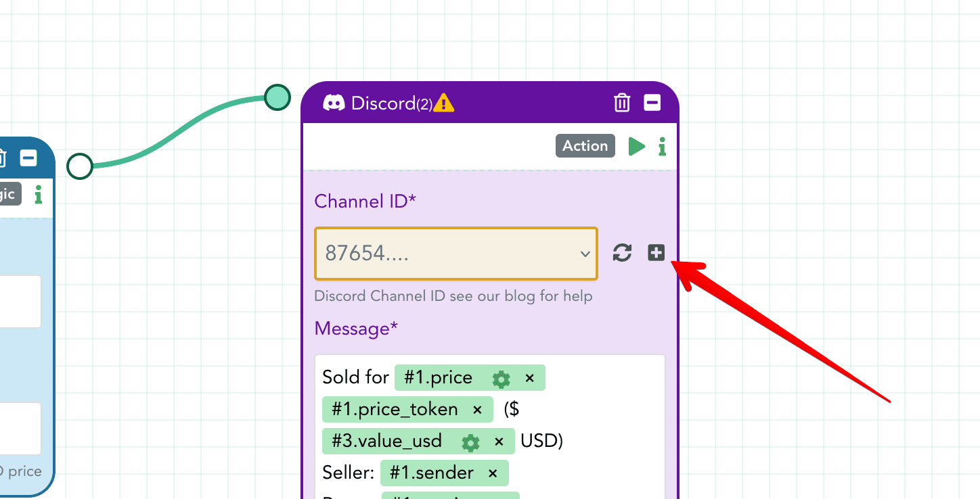Screen dimensions: 980x499
Task: Click the Action badge
Action: 585,146
